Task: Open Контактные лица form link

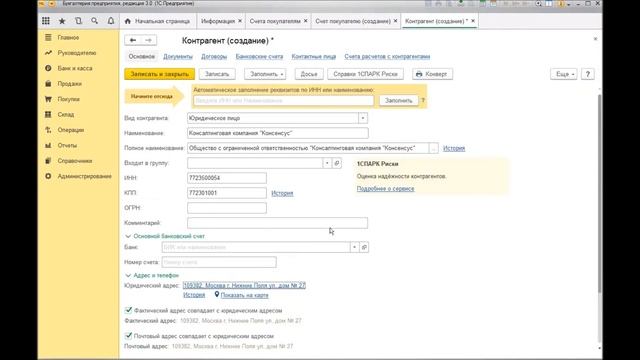Action: pyautogui.click(x=313, y=56)
